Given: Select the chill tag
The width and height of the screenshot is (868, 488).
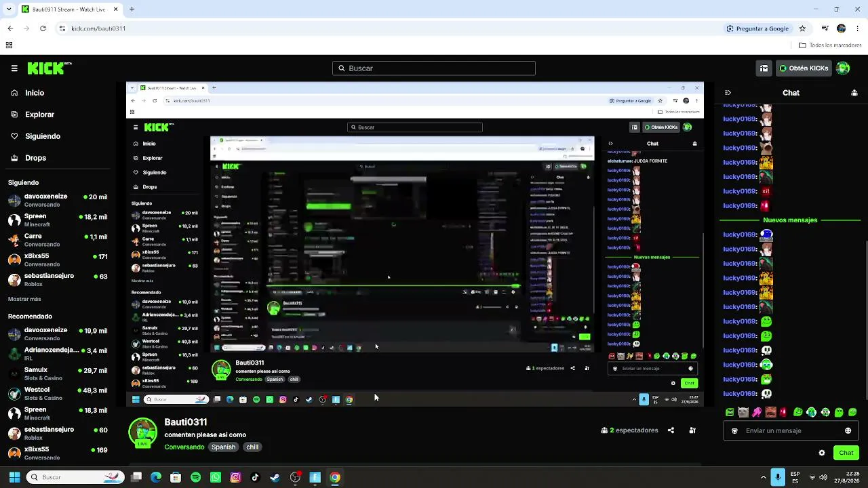Looking at the screenshot, I should point(252,447).
